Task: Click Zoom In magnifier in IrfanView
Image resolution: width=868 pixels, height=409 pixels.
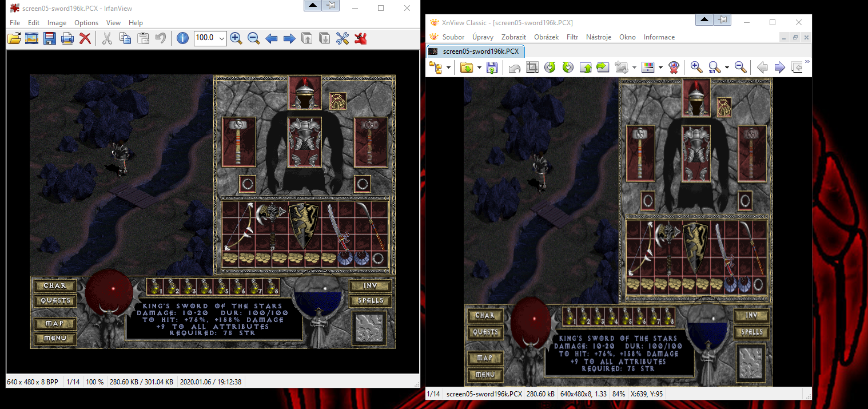Action: click(236, 38)
